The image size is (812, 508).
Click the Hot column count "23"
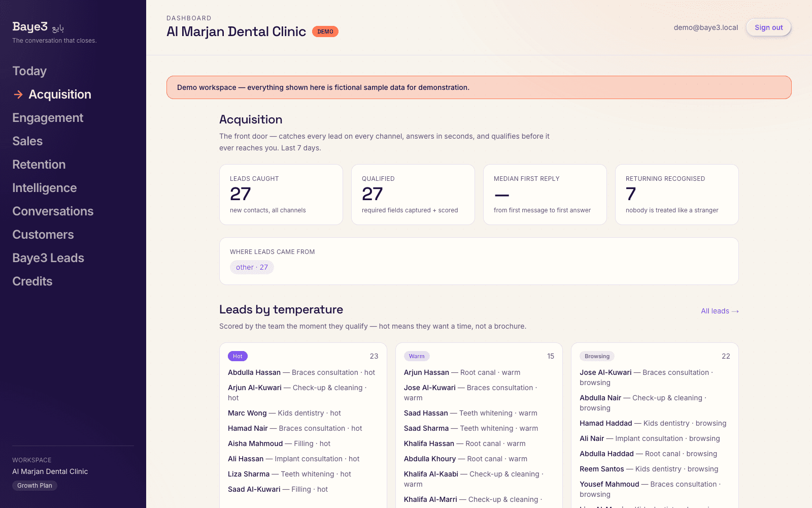tap(374, 356)
